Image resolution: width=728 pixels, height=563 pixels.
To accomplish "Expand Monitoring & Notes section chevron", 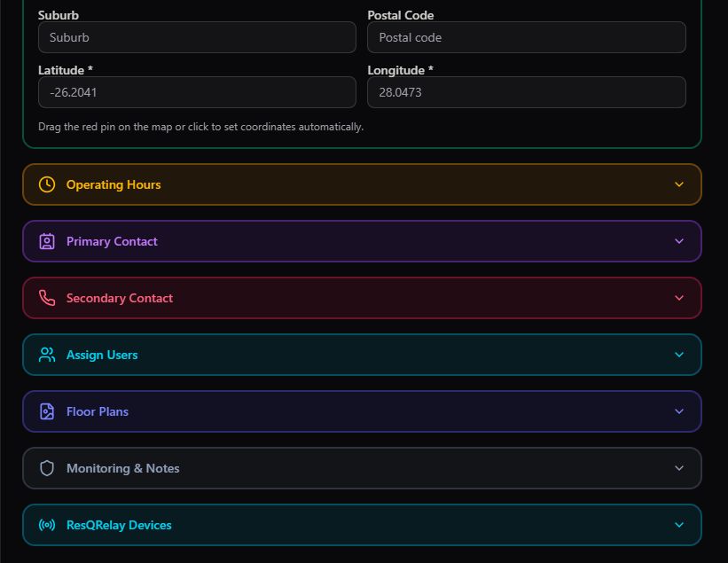I will pyautogui.click(x=678, y=468).
